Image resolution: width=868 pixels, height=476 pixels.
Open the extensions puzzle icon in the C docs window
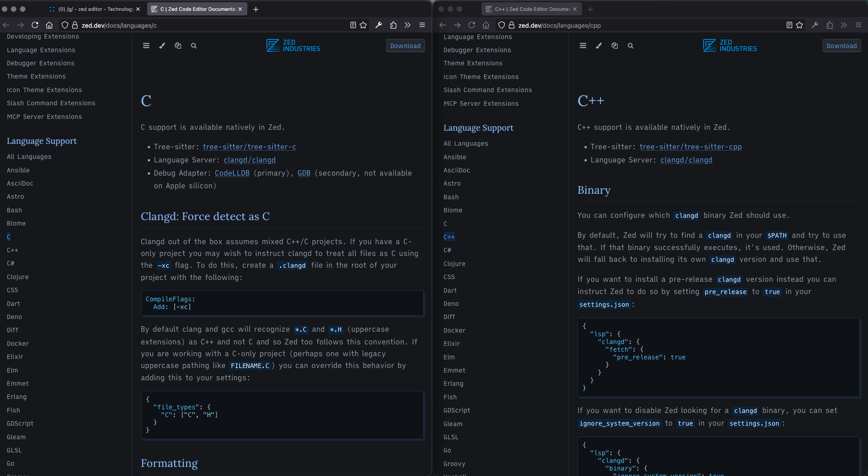coord(393,25)
